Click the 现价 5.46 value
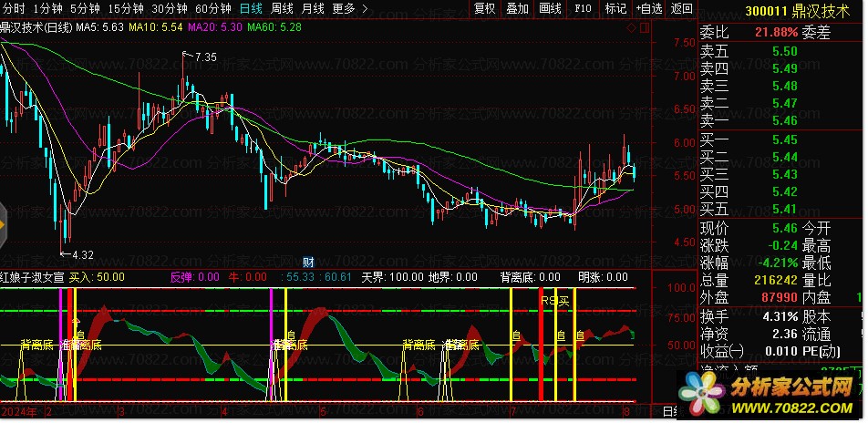The width and height of the screenshot is (868, 423). point(785,228)
